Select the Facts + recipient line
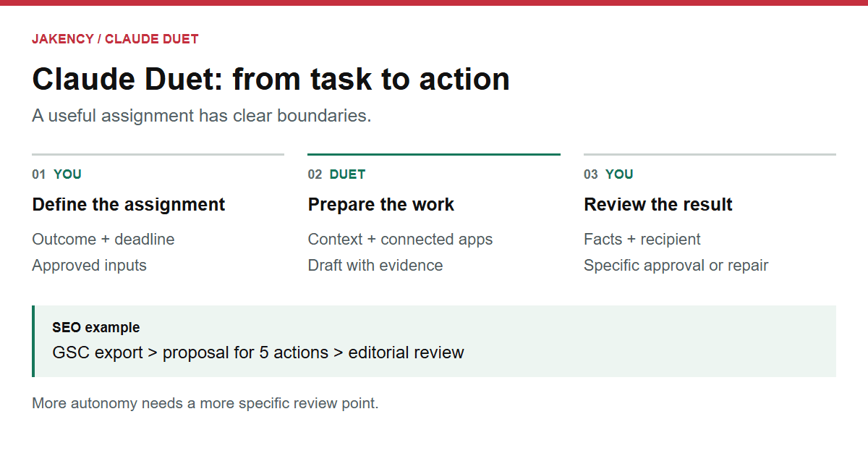 [642, 240]
